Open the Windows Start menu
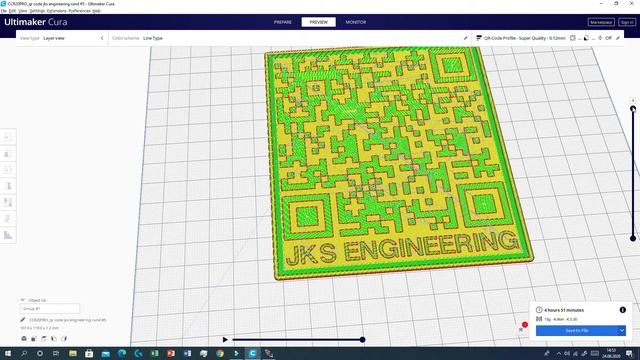Screen dimensions: 640x360 pyautogui.click(x=7, y=353)
